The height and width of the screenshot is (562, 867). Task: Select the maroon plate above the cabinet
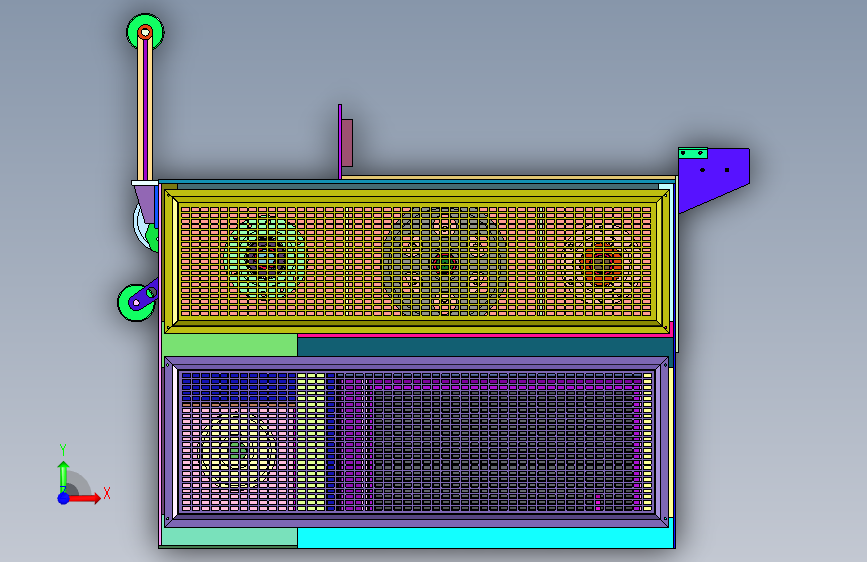347,143
